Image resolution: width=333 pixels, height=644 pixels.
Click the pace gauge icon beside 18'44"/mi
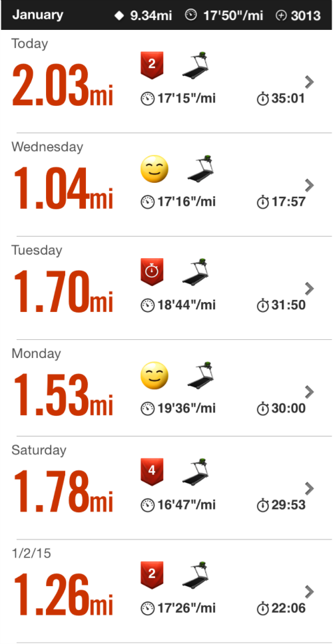click(x=148, y=305)
